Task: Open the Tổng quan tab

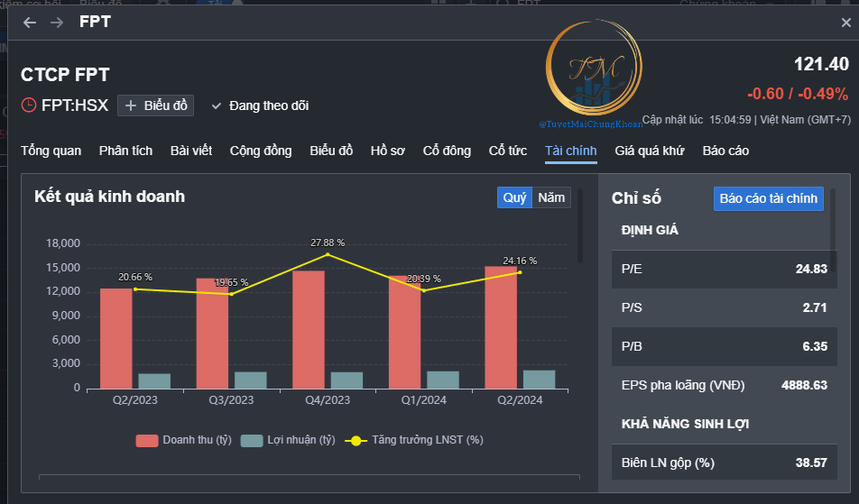Action: pyautogui.click(x=51, y=151)
